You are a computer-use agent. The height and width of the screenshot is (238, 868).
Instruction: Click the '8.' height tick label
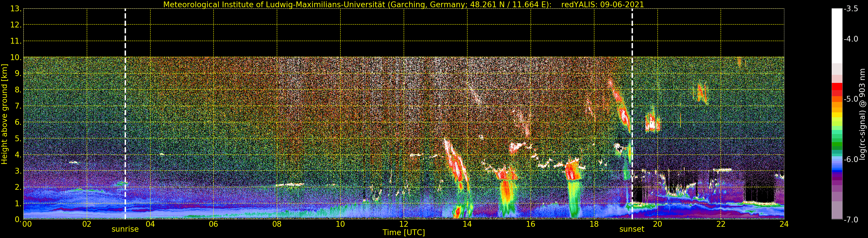click(x=18, y=90)
